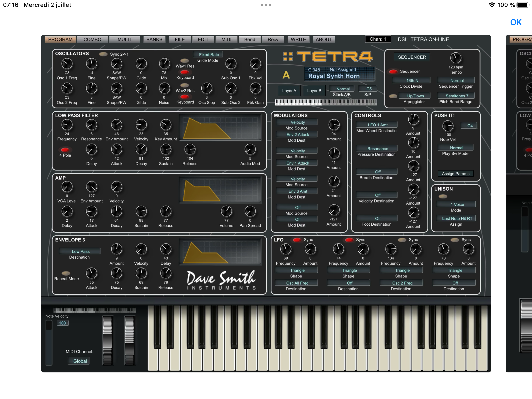Switch to the MULTI tab
Screen dimensions: 532x399
(x=124, y=39)
